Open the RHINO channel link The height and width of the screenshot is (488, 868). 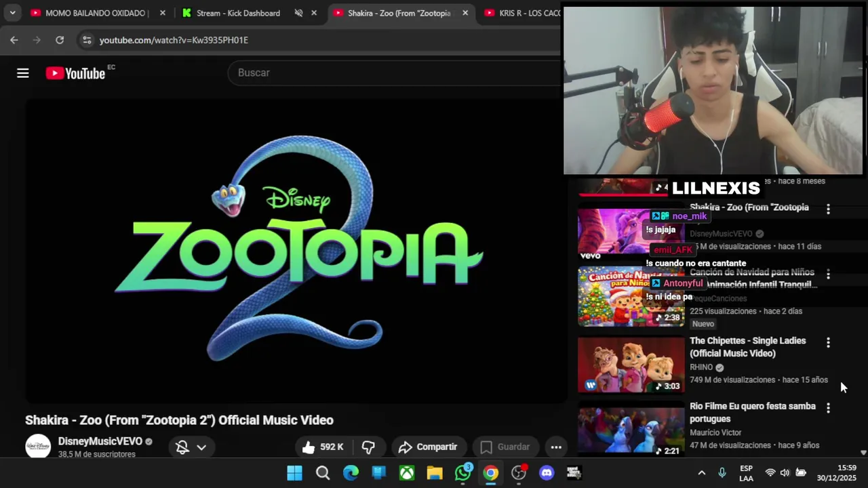pyautogui.click(x=701, y=367)
